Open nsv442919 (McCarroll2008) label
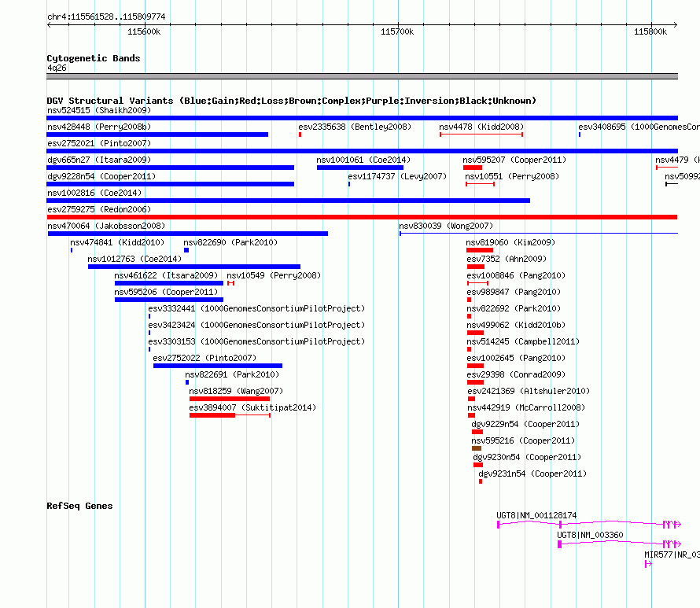700x608 pixels. (526, 407)
